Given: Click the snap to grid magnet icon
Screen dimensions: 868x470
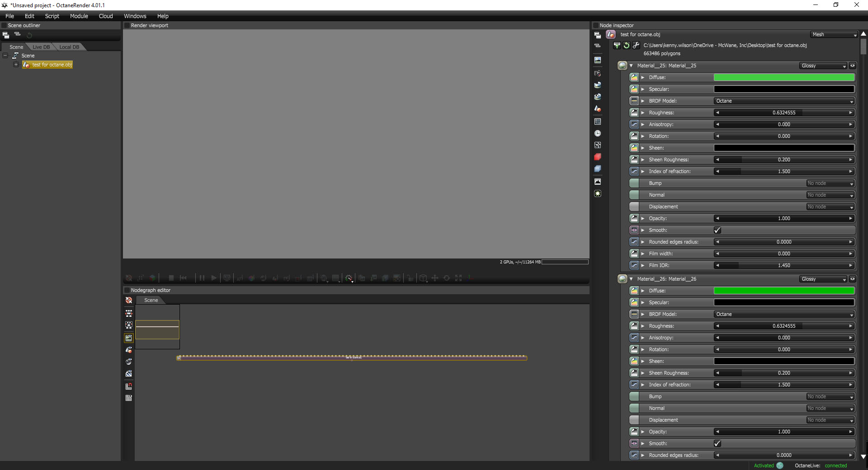Looking at the screenshot, I should (129, 386).
